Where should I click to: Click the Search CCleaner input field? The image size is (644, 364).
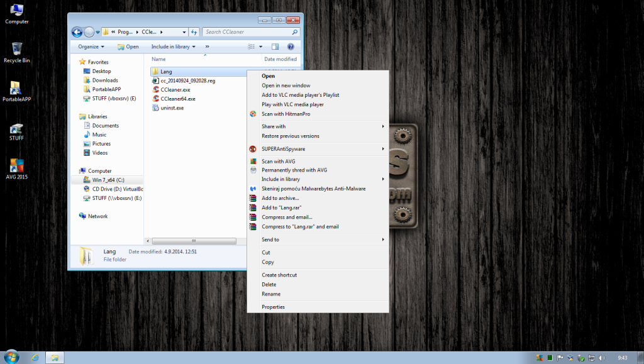[x=247, y=32]
